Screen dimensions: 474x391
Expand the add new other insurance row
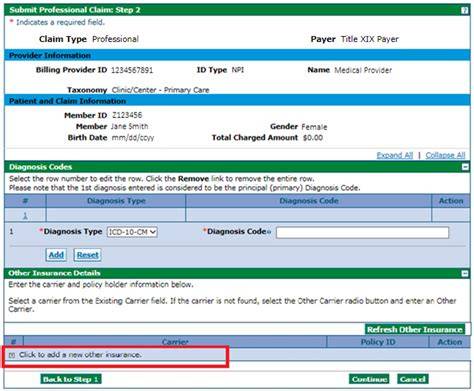click(12, 355)
